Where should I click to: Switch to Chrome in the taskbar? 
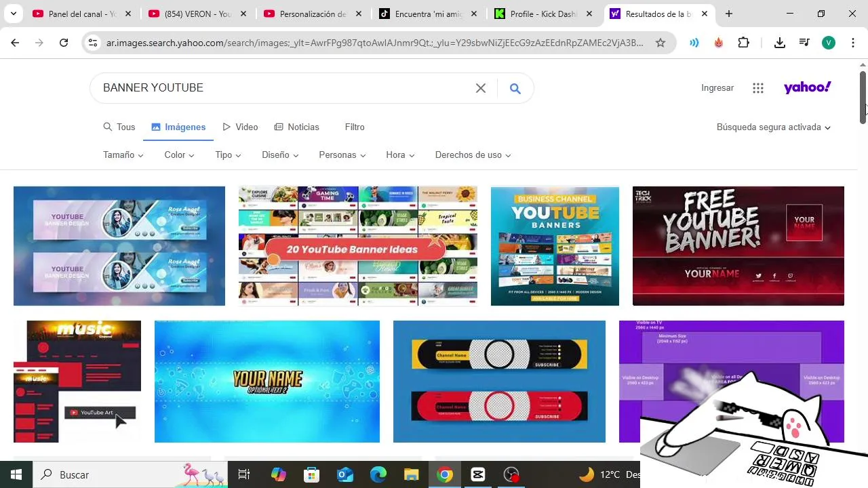[x=445, y=474]
